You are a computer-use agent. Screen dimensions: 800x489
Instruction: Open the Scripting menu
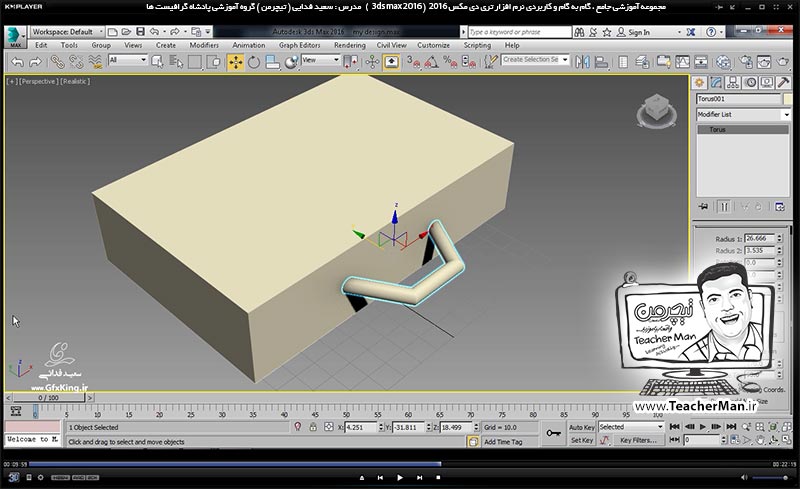tap(477, 45)
